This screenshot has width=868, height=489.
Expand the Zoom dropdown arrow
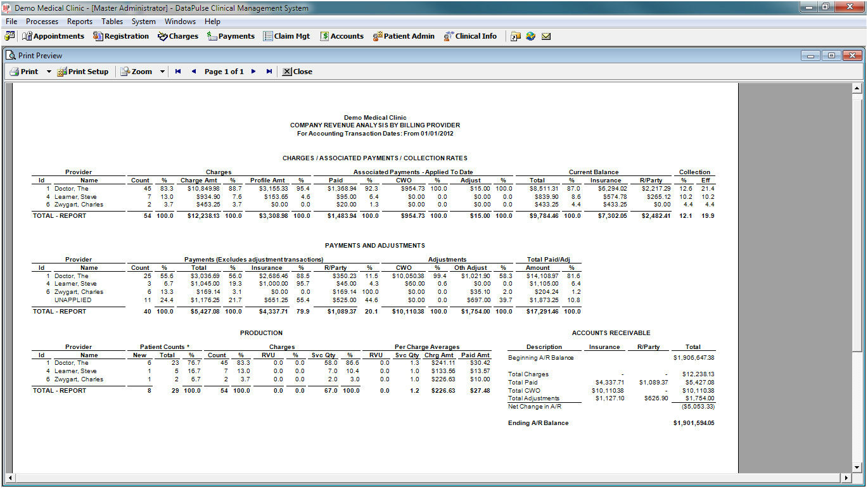click(x=162, y=72)
